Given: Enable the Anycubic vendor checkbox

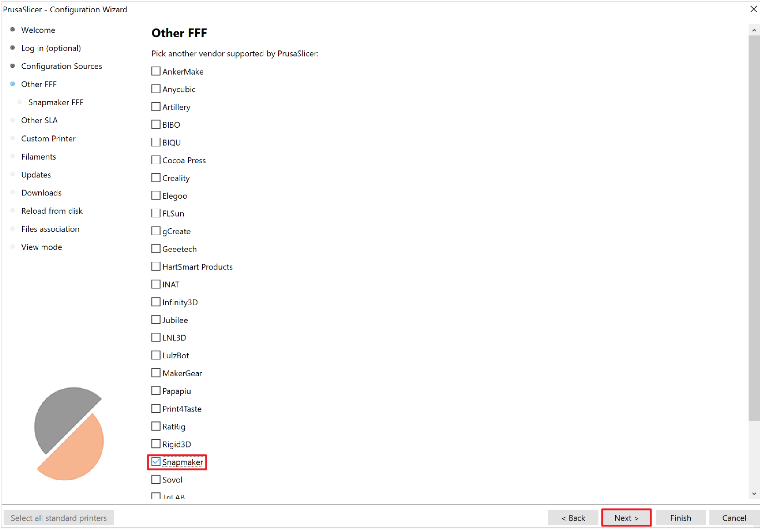Looking at the screenshot, I should [x=156, y=89].
